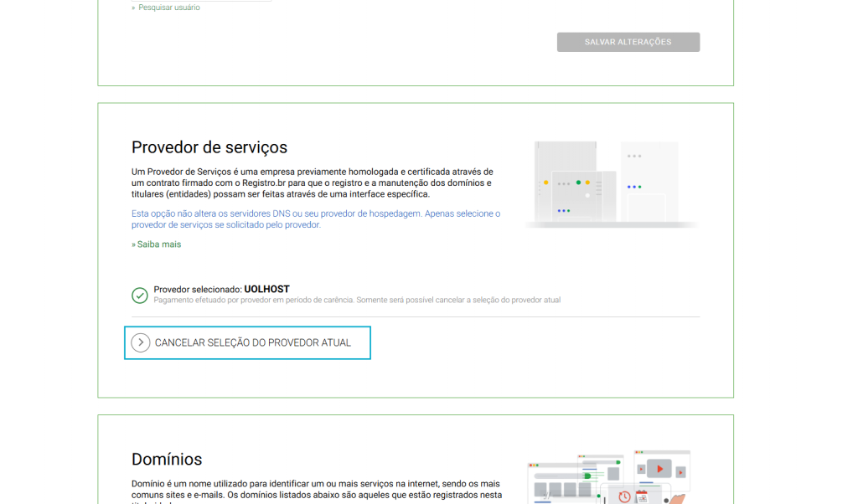Click the calendar icon in Domínios illustration

(x=642, y=496)
